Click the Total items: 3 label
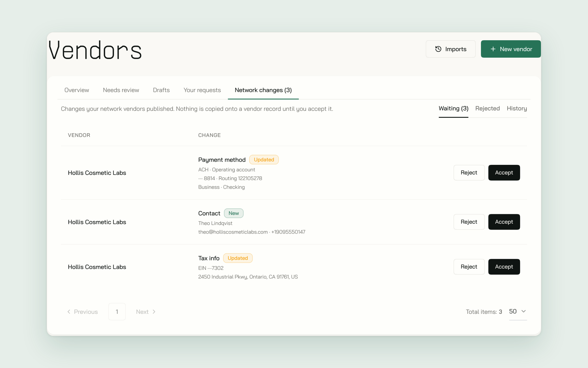The width and height of the screenshot is (588, 368). tap(484, 312)
